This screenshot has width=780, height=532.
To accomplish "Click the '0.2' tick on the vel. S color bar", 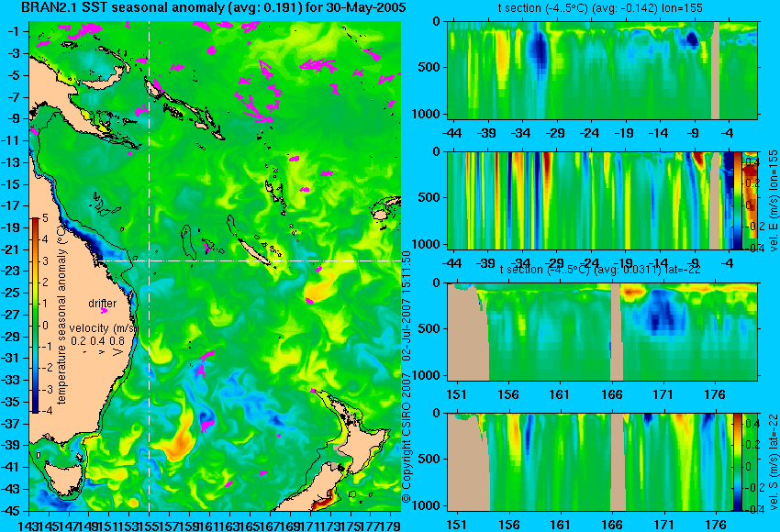I will [x=753, y=445].
